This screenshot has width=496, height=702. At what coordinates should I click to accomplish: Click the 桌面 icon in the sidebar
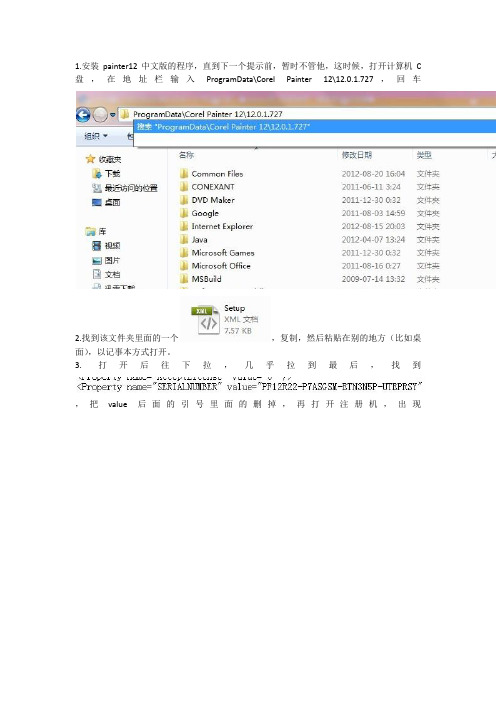(97, 202)
